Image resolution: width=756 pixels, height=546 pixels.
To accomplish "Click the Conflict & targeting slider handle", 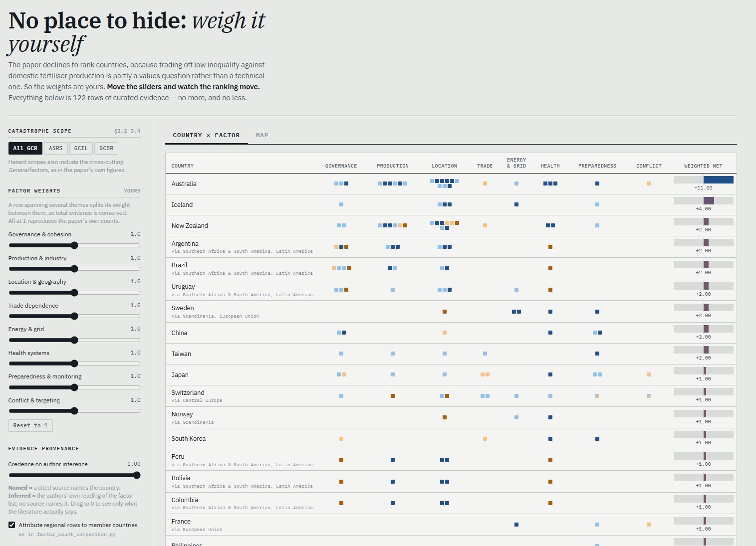I will 74,411.
